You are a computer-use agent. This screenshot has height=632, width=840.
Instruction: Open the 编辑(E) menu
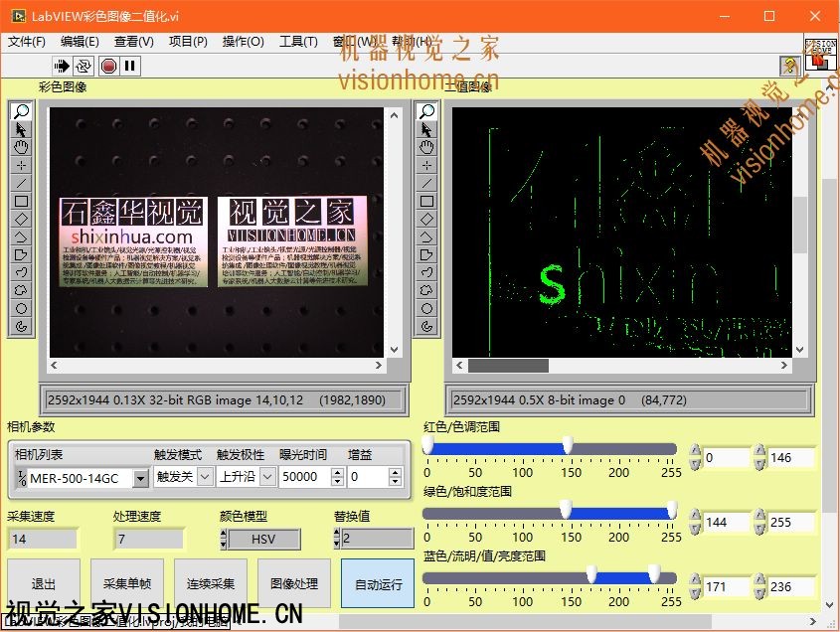pyautogui.click(x=80, y=42)
